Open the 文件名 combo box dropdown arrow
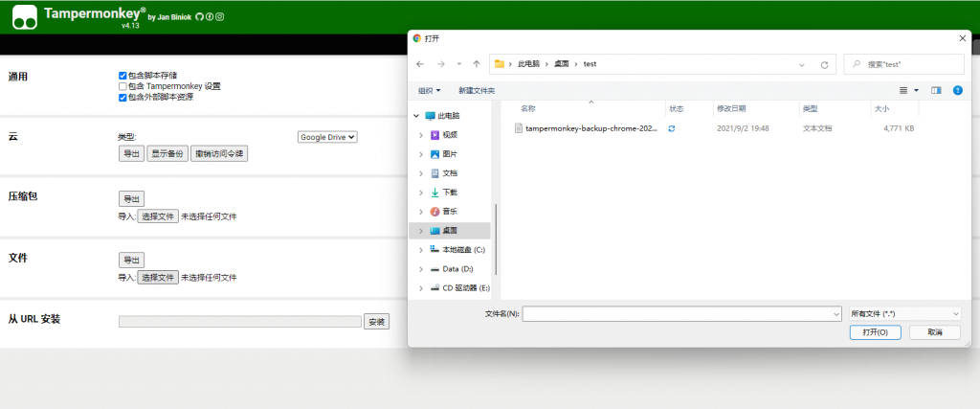 click(x=836, y=313)
